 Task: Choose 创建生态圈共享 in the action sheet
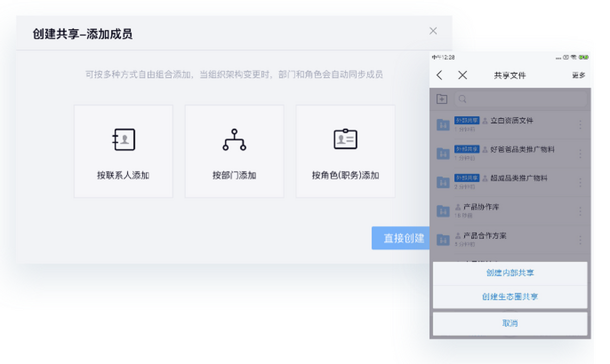click(x=510, y=297)
